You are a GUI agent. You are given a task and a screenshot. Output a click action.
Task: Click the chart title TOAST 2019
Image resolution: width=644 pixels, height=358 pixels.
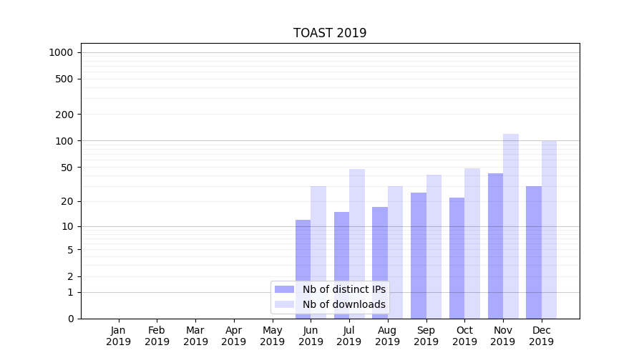click(x=330, y=33)
